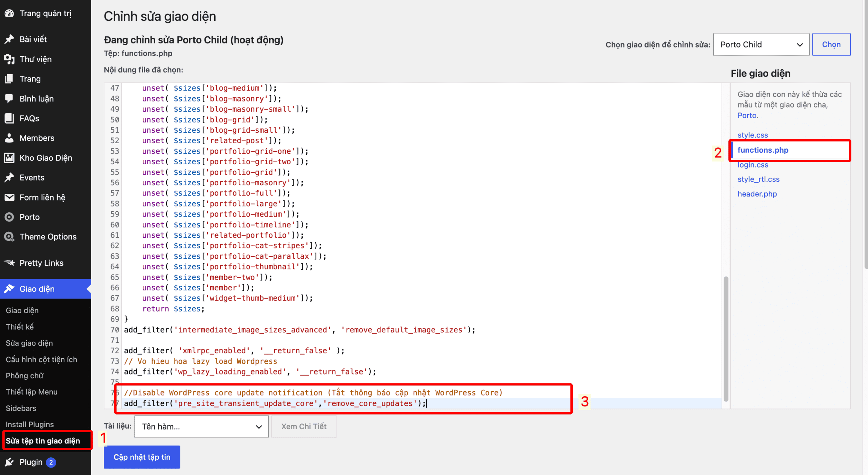Click the Plugin plug icon
Screen dimensions: 868x475
tap(9, 462)
